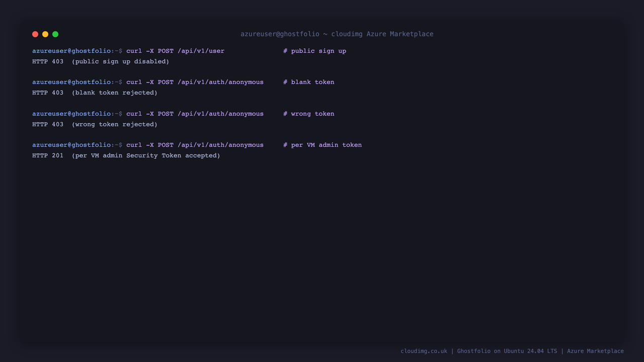
Task: Click the output 'HTTP 201 (per VM admin Security Token accepted)'
Action: coord(126,155)
